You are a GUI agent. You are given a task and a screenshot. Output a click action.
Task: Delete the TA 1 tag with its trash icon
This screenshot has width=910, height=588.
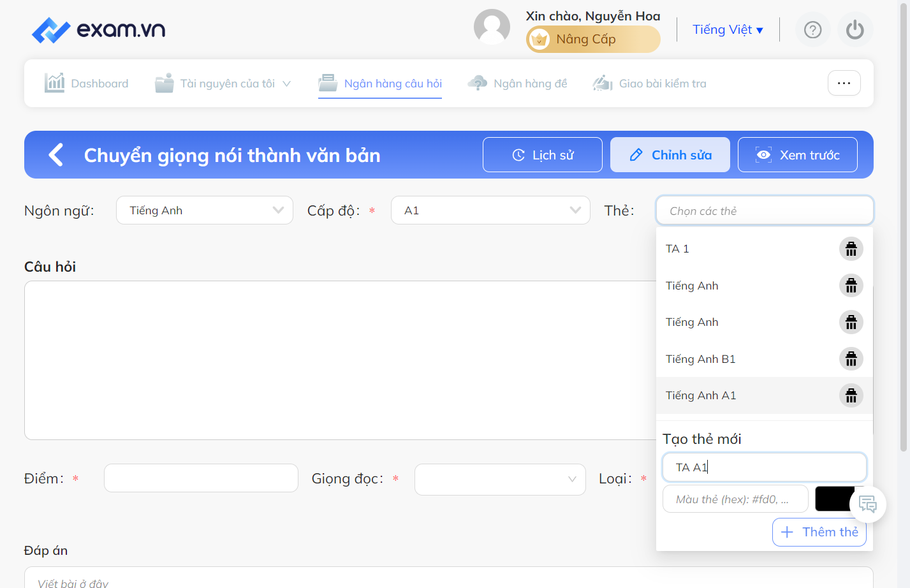point(851,249)
